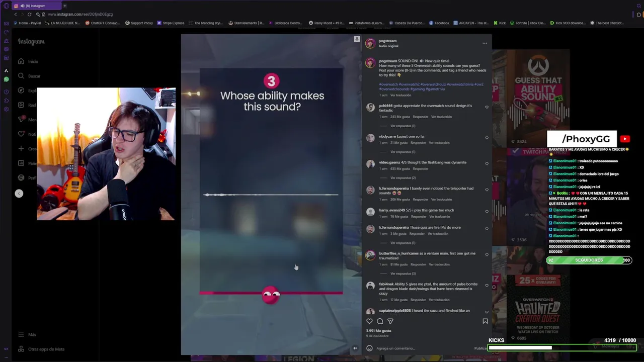Like video.gaemz's comment
The image size is (644, 362).
(487, 164)
